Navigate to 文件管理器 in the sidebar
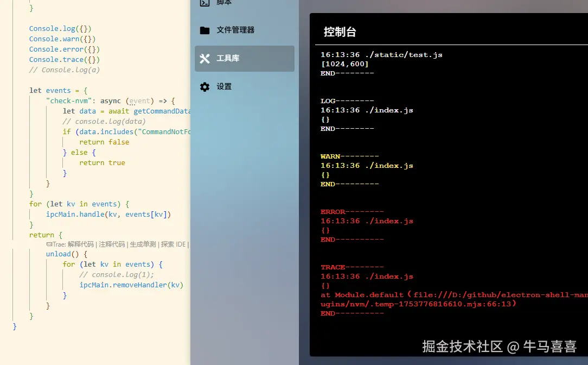 pyautogui.click(x=234, y=30)
